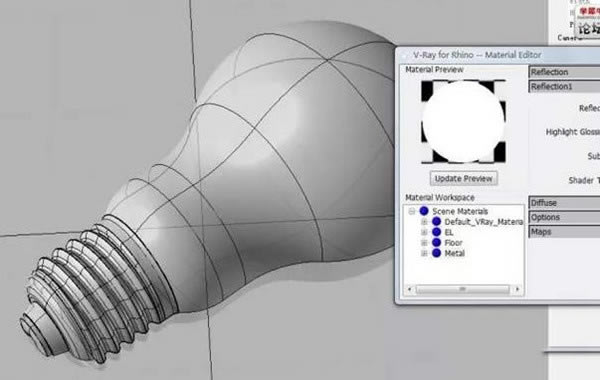Select the Default_VRay_Material name
The height and width of the screenshot is (380, 600).
click(x=484, y=222)
